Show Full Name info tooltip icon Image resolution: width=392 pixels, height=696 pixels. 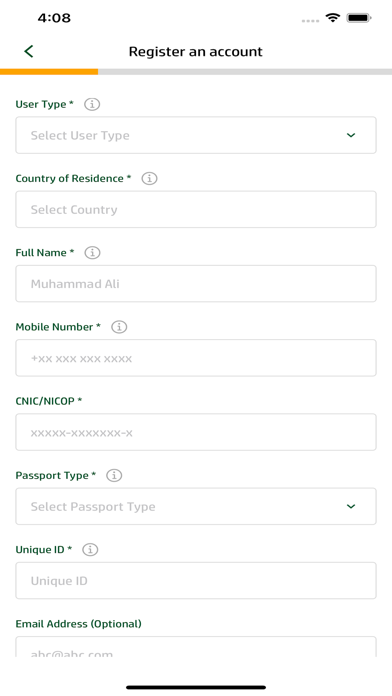(x=92, y=253)
